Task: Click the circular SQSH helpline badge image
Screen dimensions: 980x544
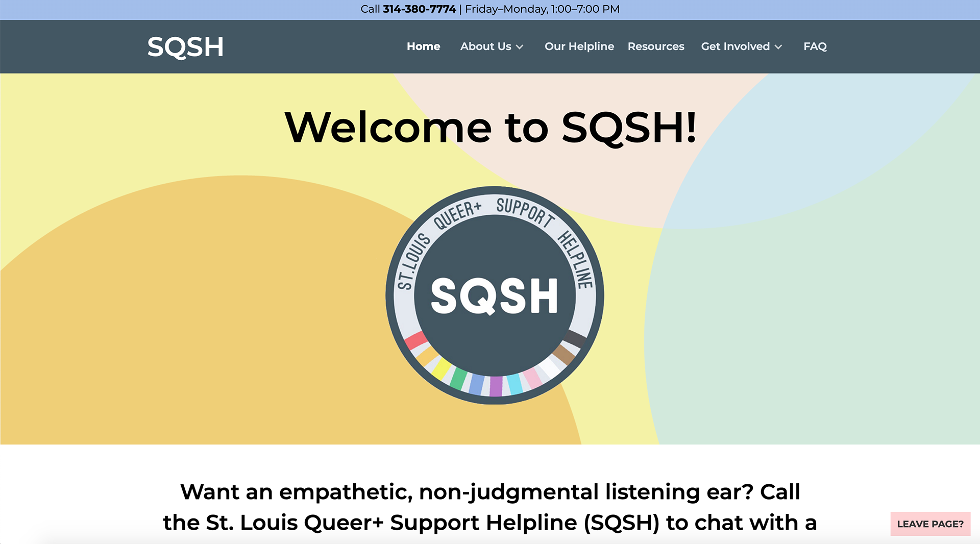Action: pyautogui.click(x=495, y=295)
